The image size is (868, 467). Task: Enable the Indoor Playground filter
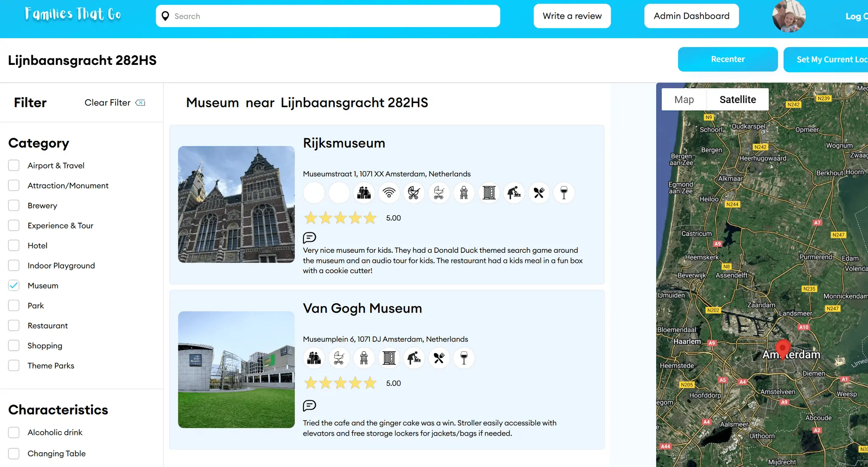pyautogui.click(x=14, y=266)
